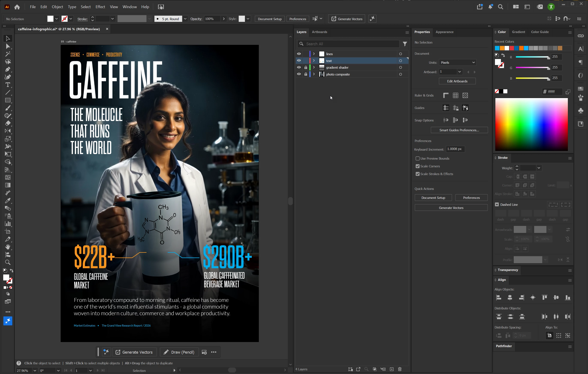
Task: Open the Stroke Weight dropdown
Action: click(x=539, y=168)
